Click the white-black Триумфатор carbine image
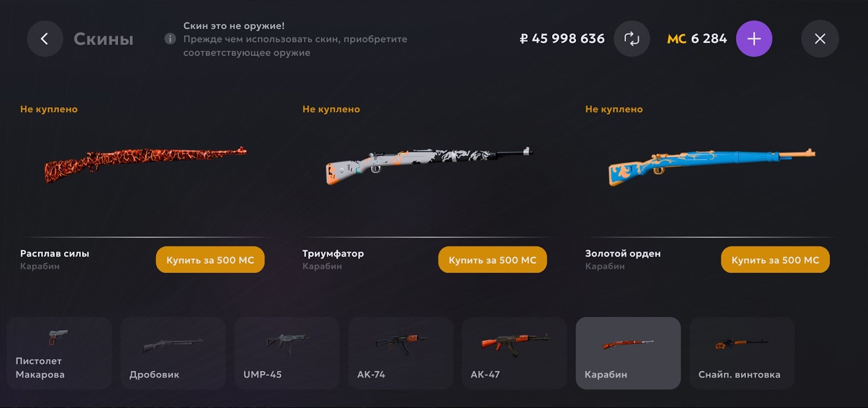Image resolution: width=868 pixels, height=408 pixels. coord(429,165)
